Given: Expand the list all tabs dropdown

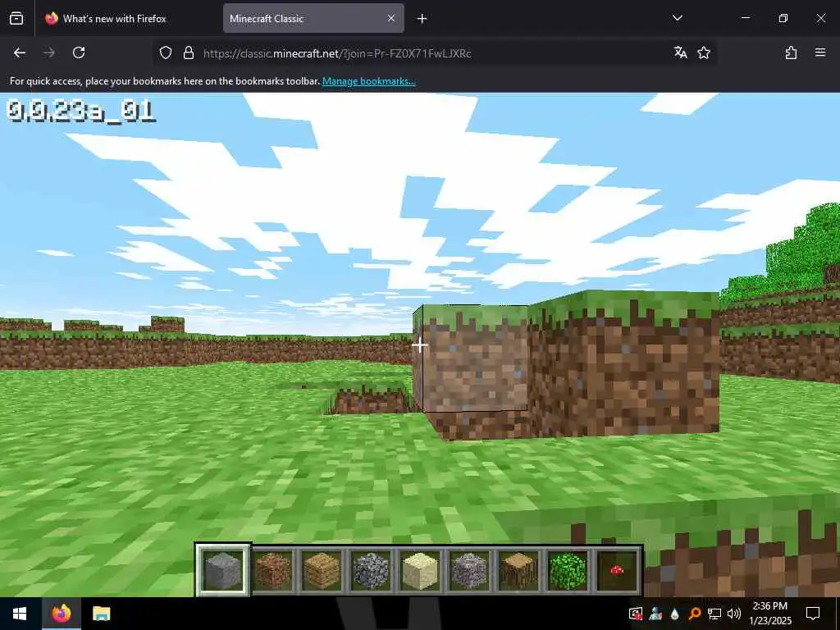Looking at the screenshot, I should coord(677,18).
